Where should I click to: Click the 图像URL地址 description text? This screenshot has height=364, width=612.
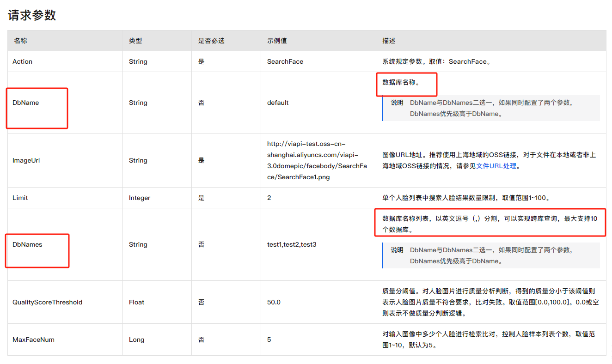pos(489,160)
